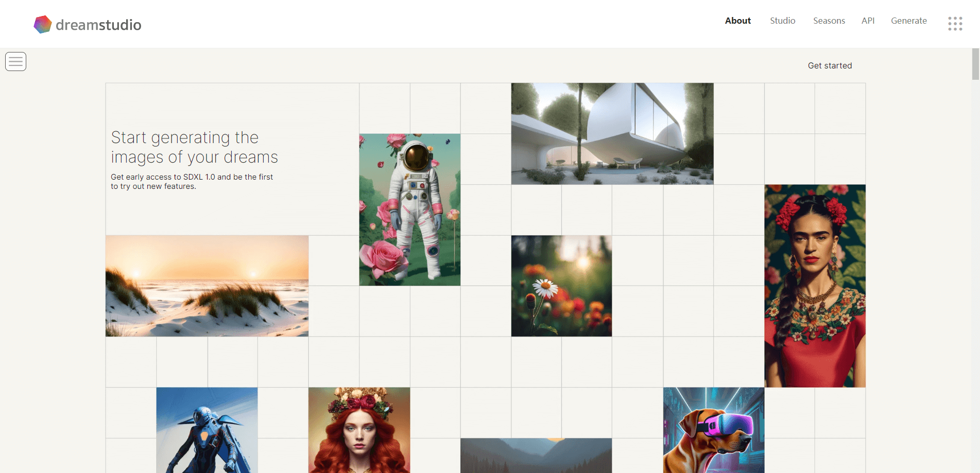Viewport: 980px width, 473px height.
Task: Open the Frida-style portrait in red dress
Action: coord(815,286)
